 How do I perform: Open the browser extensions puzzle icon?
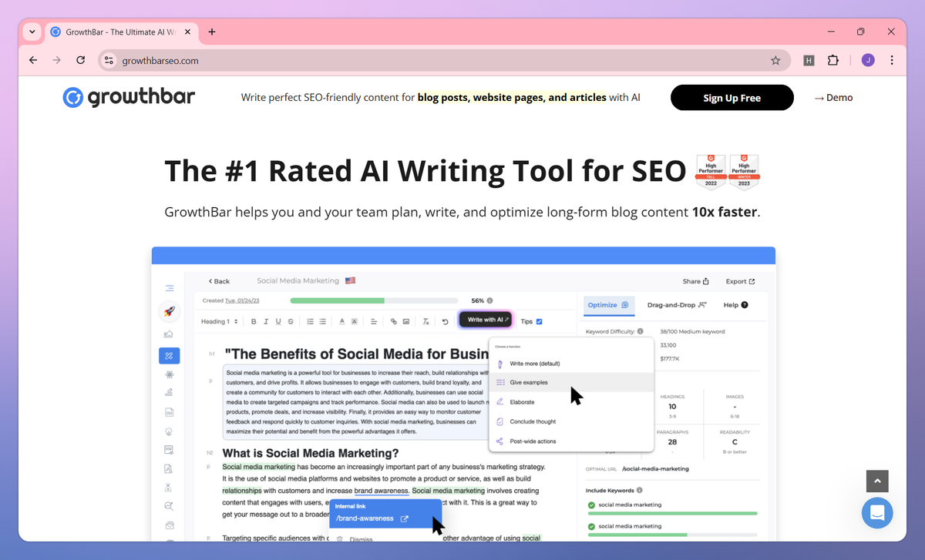point(832,60)
